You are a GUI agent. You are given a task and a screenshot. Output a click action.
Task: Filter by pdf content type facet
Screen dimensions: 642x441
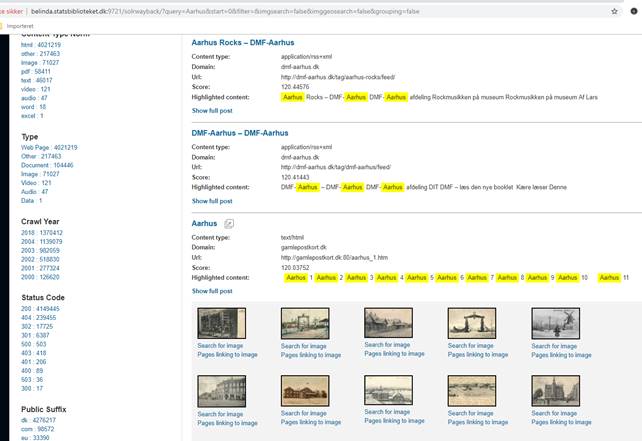tap(37, 72)
